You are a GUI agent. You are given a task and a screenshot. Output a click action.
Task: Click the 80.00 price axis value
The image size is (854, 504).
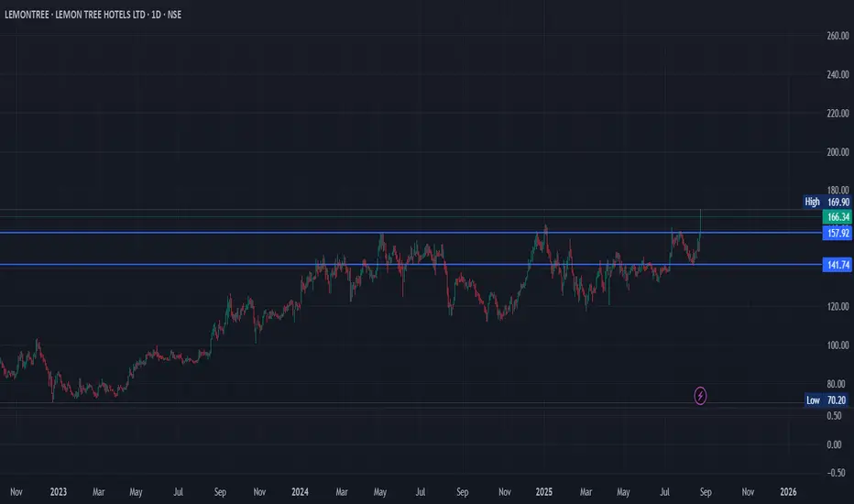(836, 384)
